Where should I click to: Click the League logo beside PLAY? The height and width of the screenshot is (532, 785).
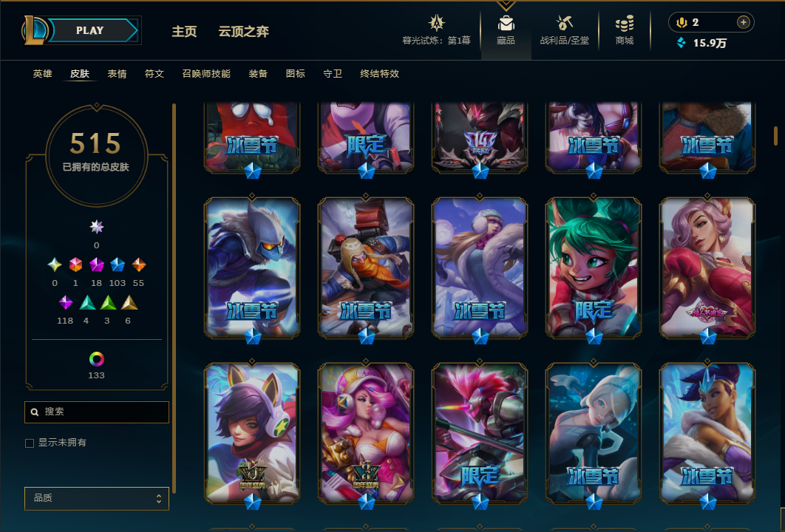click(35, 30)
